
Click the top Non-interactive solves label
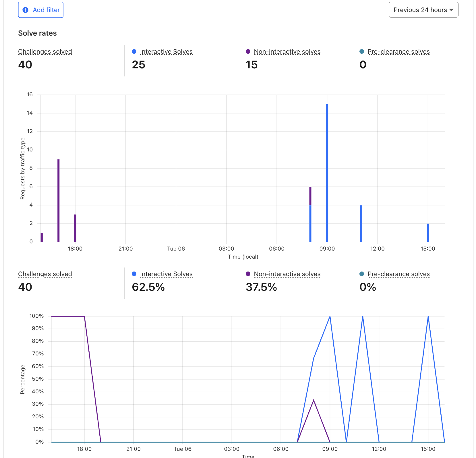[x=287, y=52]
